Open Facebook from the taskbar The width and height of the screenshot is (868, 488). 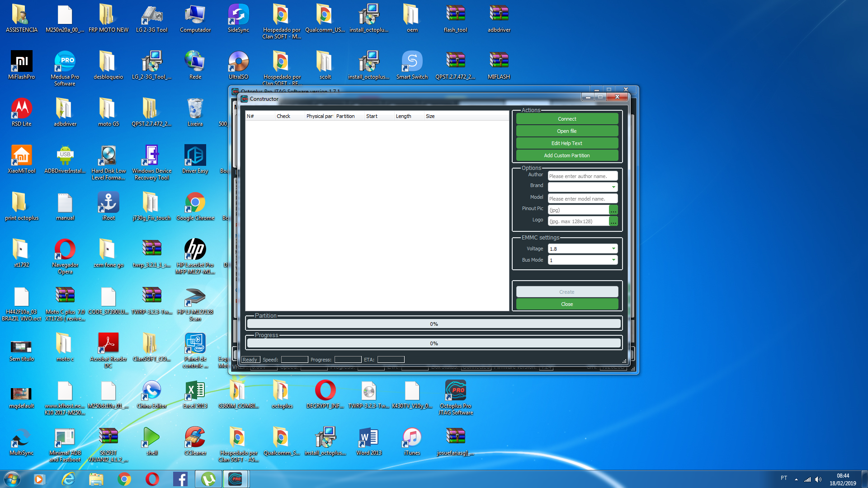coord(180,479)
